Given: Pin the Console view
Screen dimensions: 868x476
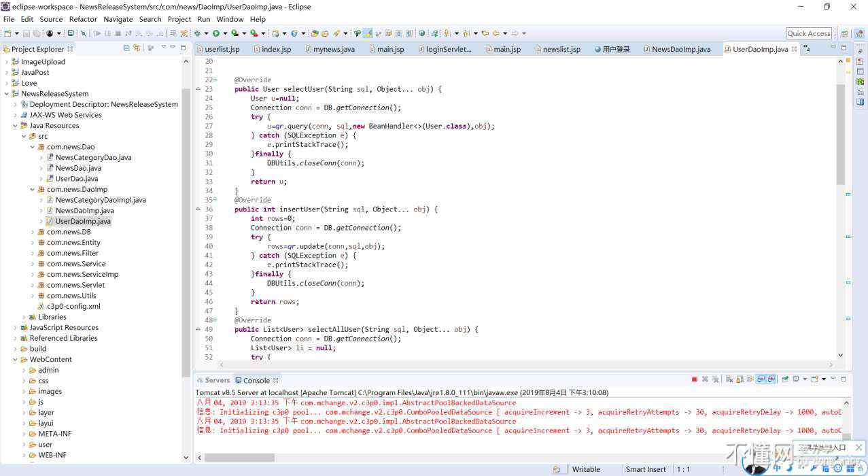Looking at the screenshot, I should click(785, 379).
